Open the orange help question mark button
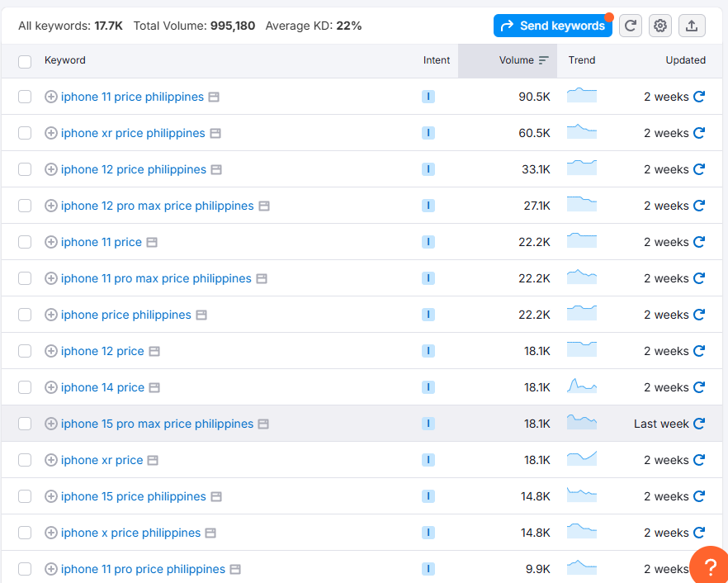728x583 pixels. click(x=709, y=566)
